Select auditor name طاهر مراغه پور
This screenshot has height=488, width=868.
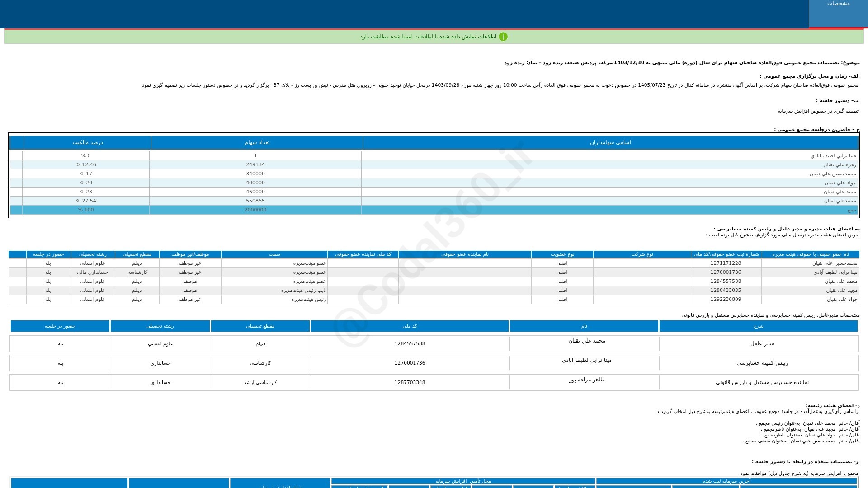586,380
